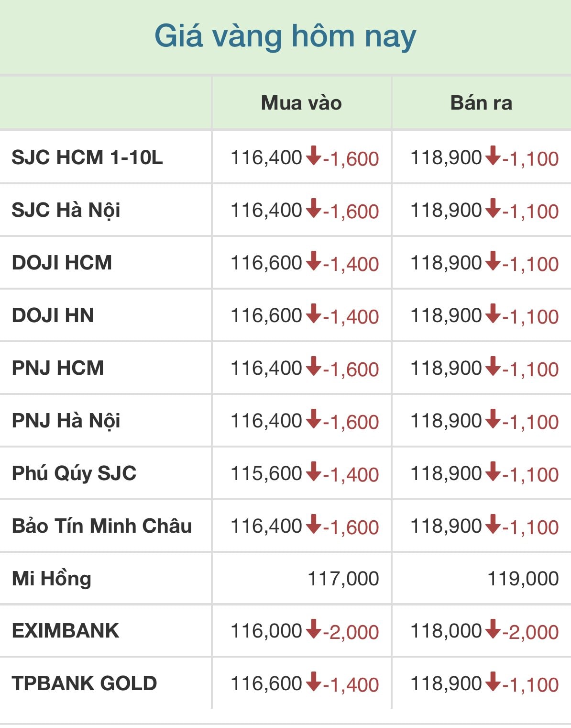This screenshot has width=571, height=728.
Task: Click the Mua vào column header
Action: [x=301, y=103]
